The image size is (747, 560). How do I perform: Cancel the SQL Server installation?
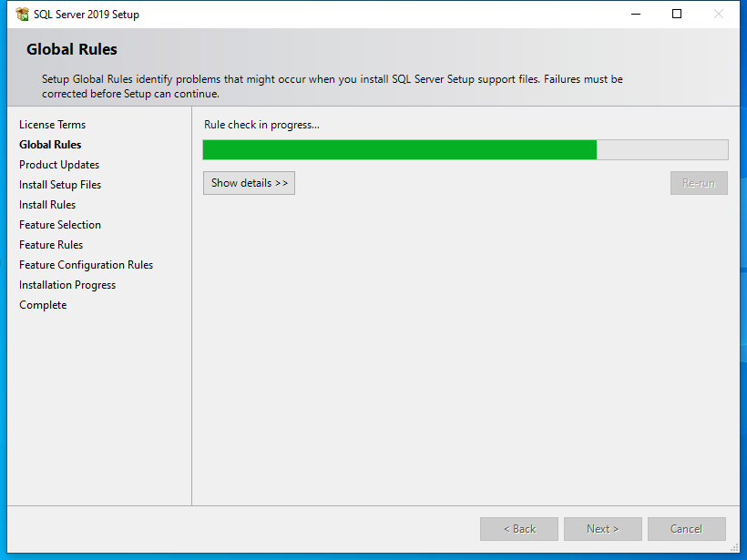tap(686, 529)
